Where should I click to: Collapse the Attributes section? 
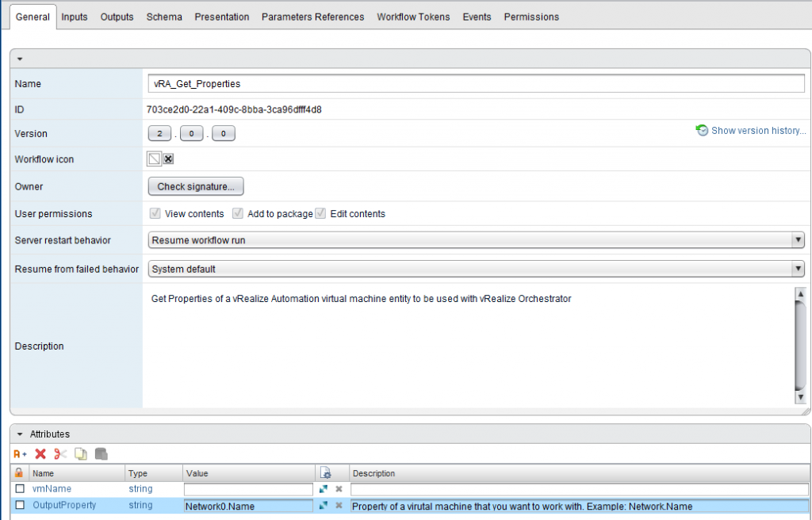pyautogui.click(x=21, y=434)
